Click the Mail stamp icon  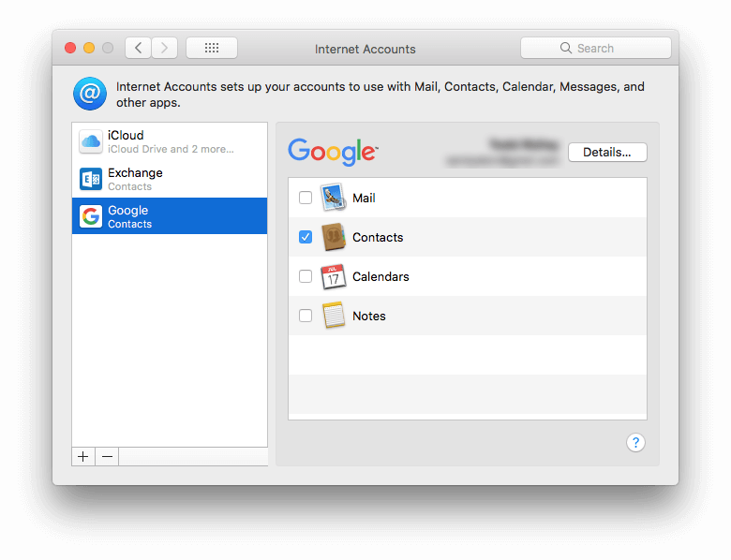point(333,198)
